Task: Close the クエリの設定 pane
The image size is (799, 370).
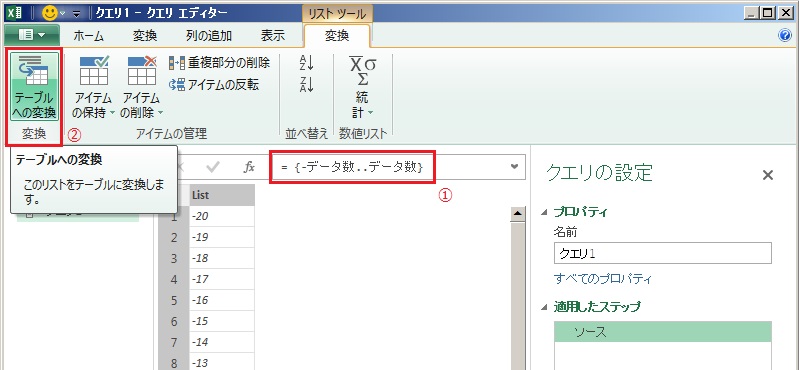Action: (x=767, y=175)
